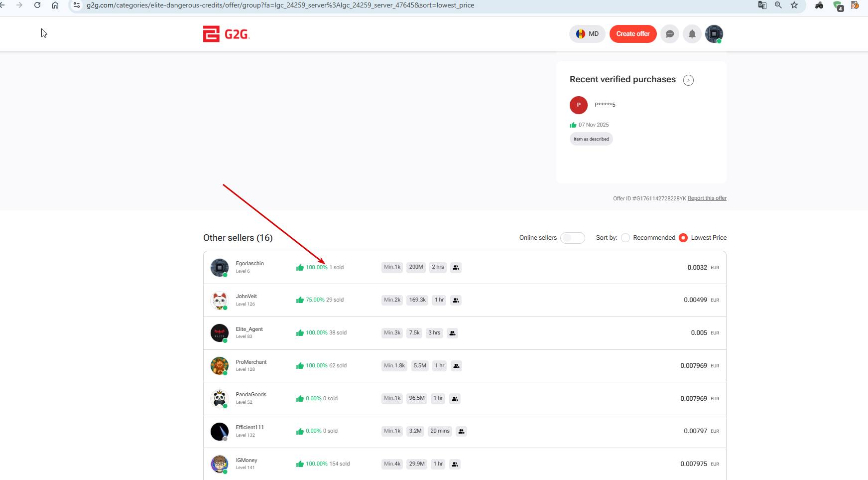
Task: Open the user profile avatar in header
Action: 714,34
